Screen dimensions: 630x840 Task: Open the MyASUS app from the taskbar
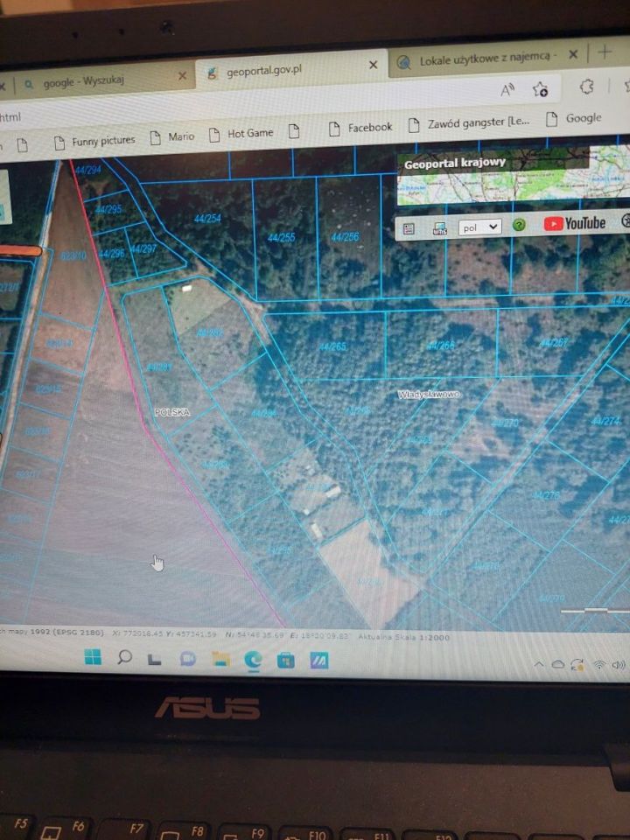pyautogui.click(x=318, y=661)
